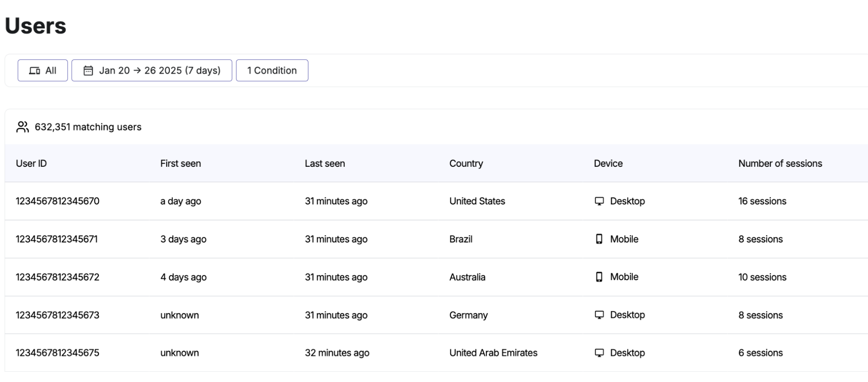Click Desktop label in United Arab Emirates row
Image resolution: width=868 pixels, height=382 pixels.
(x=628, y=353)
